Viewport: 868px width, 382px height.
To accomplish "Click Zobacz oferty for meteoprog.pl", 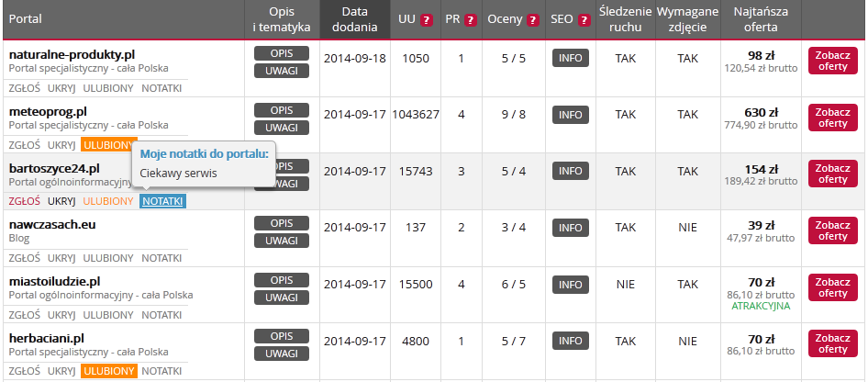I will (833, 118).
